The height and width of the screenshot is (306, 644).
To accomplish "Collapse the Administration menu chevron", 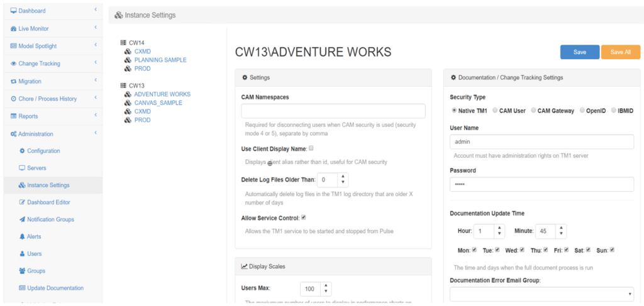I will 95,133.
